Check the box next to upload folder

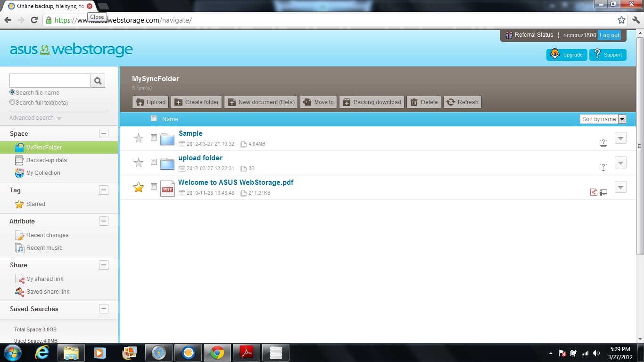click(154, 162)
